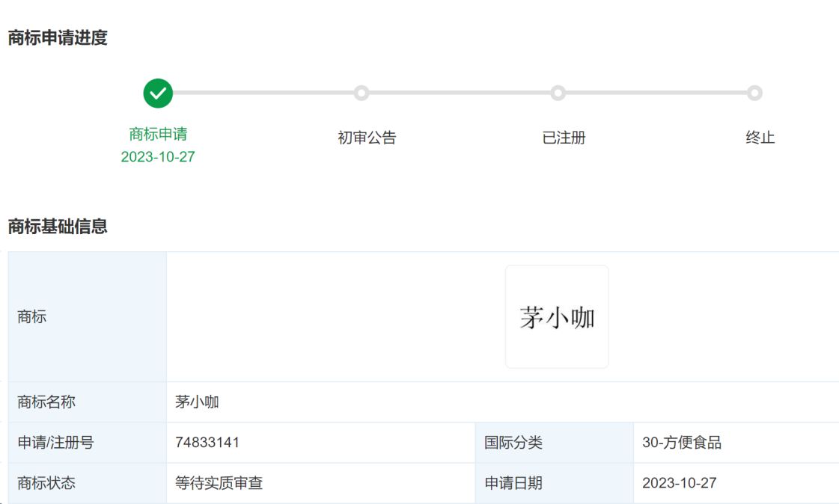Click the registration number 74833141

pyautogui.click(x=207, y=443)
